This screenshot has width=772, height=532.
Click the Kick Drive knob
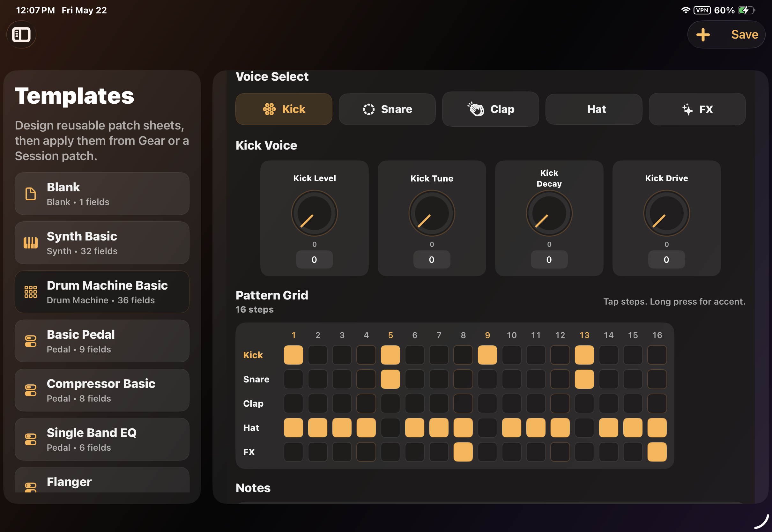(x=666, y=213)
